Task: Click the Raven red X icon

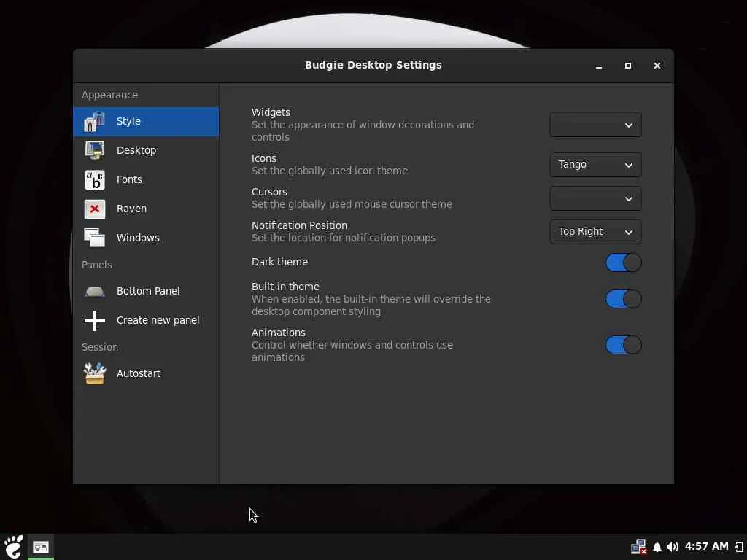Action: click(94, 209)
